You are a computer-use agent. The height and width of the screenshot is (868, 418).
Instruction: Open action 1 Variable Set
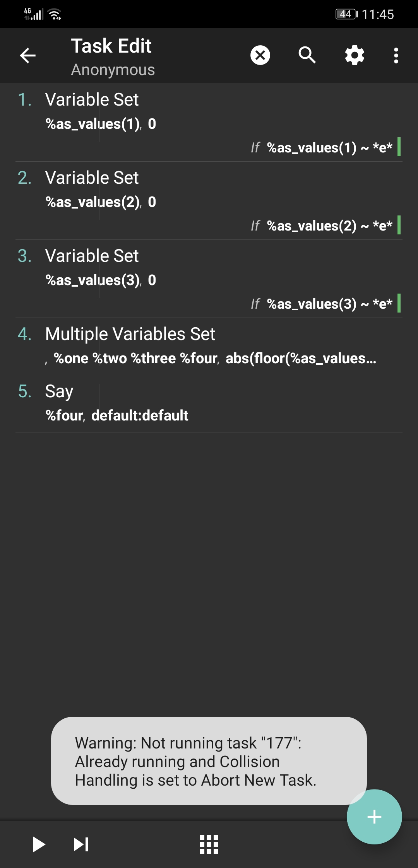click(92, 100)
